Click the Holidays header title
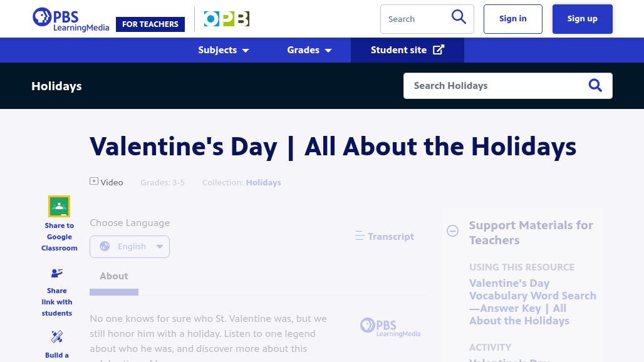Screen dimensions: 644x362 56,86
